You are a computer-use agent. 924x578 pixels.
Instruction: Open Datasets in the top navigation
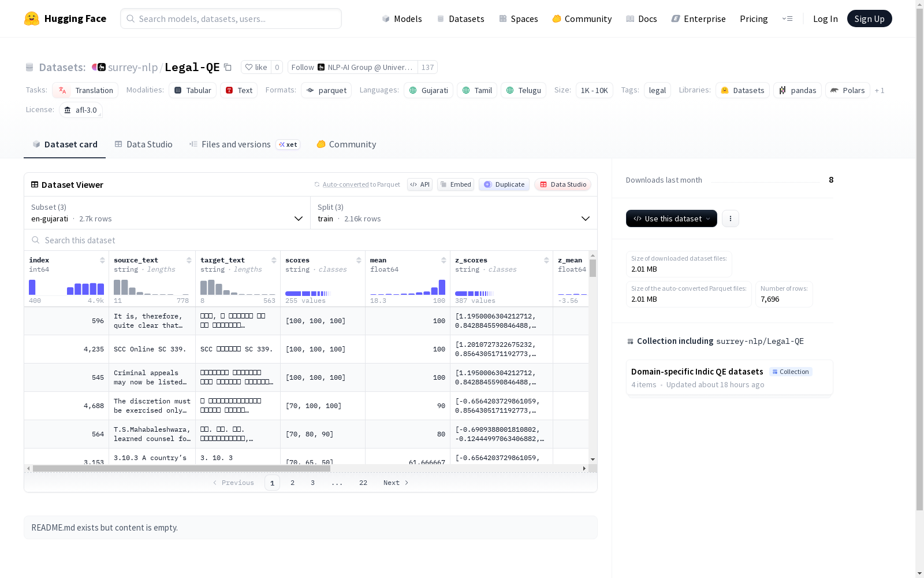460,18
